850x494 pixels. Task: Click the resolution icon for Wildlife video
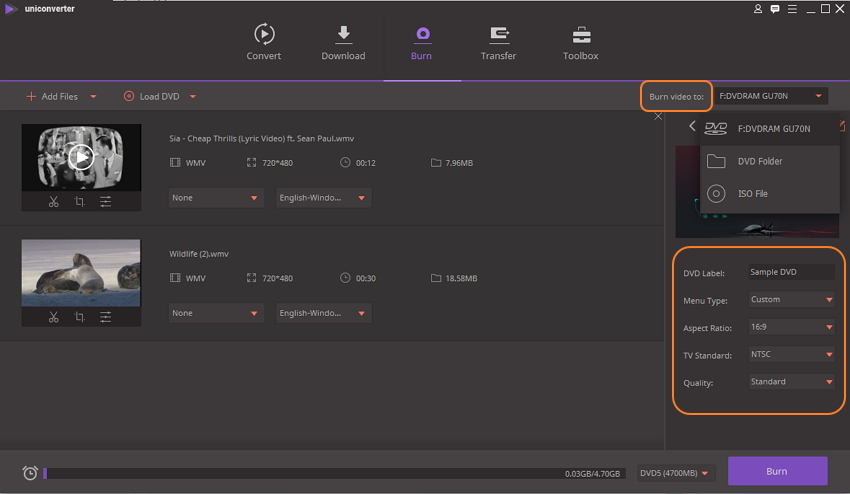click(251, 278)
